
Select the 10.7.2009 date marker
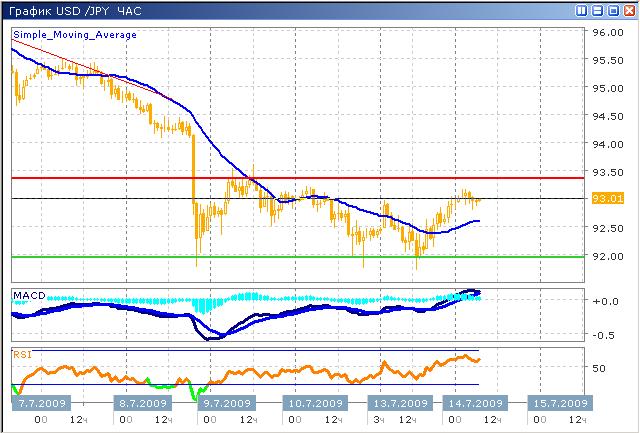tap(315, 403)
